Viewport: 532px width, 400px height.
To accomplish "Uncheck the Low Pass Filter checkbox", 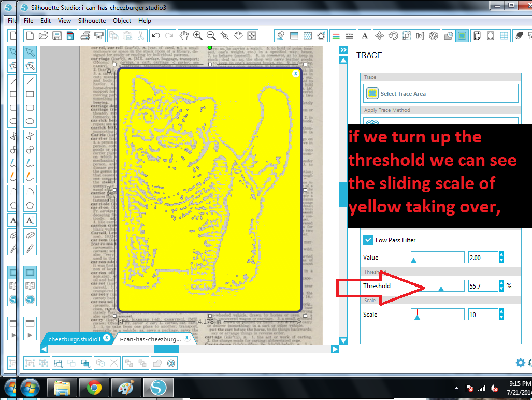I will click(x=368, y=240).
